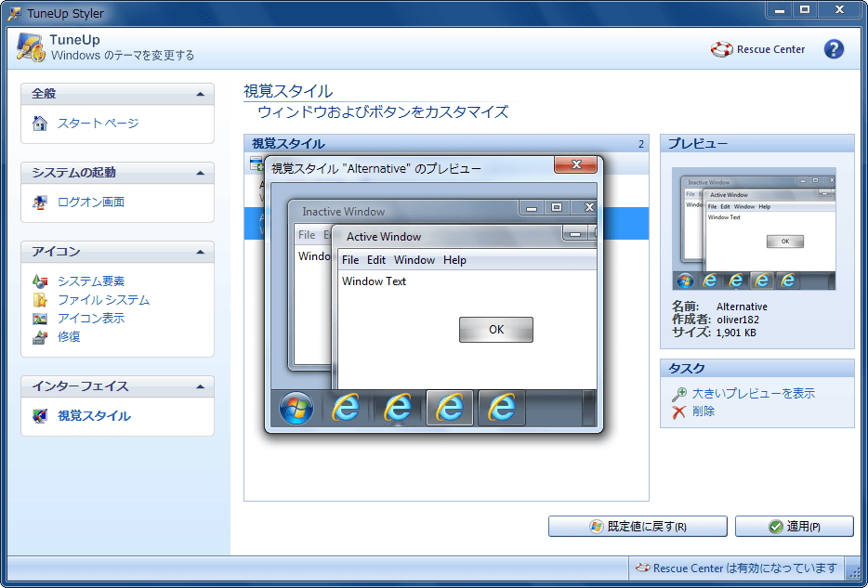This screenshot has height=588, width=868.
Task: Click Window Text in Active Window preview
Action: pos(375,281)
